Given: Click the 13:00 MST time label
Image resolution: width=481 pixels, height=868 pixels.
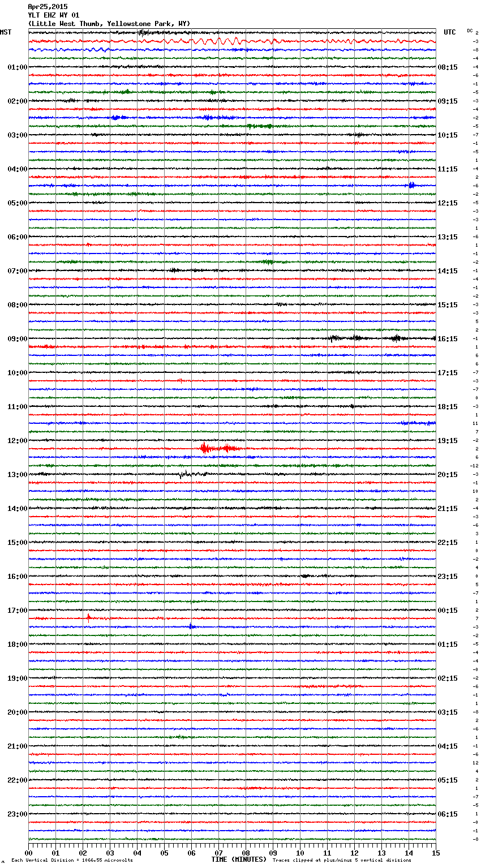Looking at the screenshot, I should [x=18, y=475].
